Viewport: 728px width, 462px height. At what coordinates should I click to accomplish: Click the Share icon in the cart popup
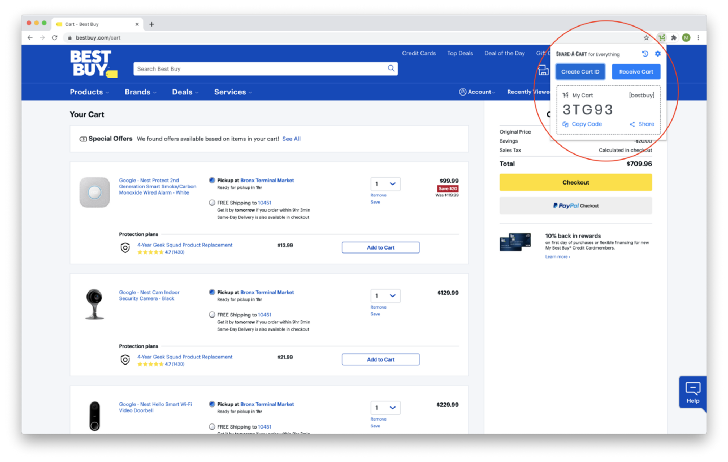632,124
